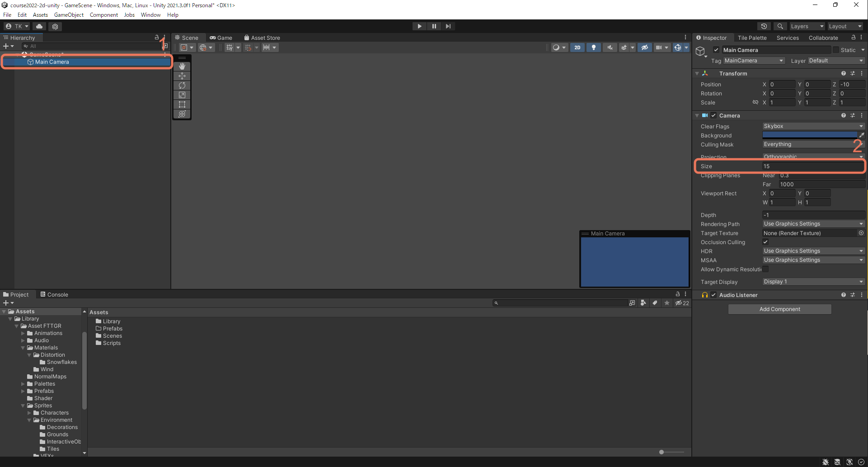Click the Play button

[419, 26]
